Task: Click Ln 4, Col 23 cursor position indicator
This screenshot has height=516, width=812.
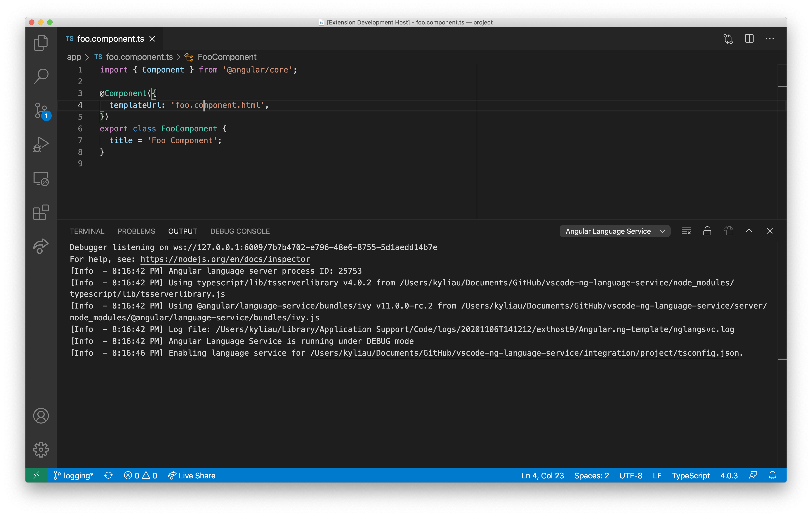Action: 542,475
